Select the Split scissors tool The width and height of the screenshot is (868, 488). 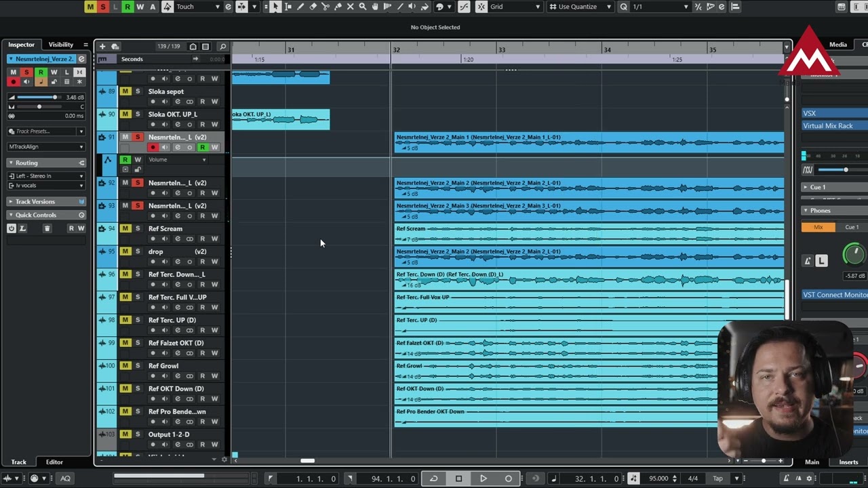coord(325,7)
